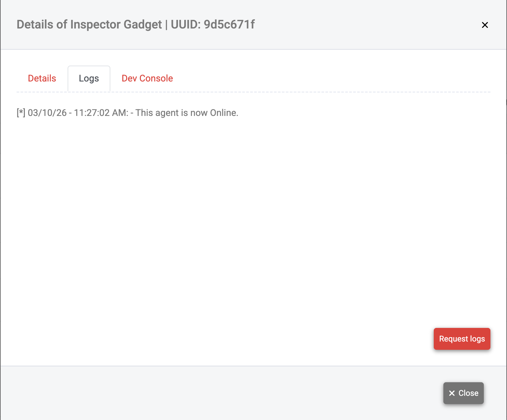The width and height of the screenshot is (507, 420).
Task: Open the Dev Console tab
Action: (147, 79)
